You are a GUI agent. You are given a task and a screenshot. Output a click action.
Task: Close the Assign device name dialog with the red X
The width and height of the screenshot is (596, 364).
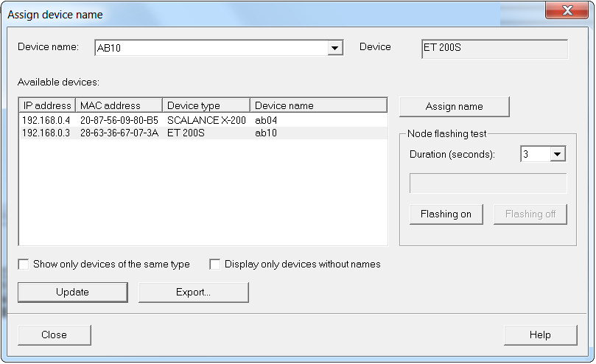tap(567, 10)
